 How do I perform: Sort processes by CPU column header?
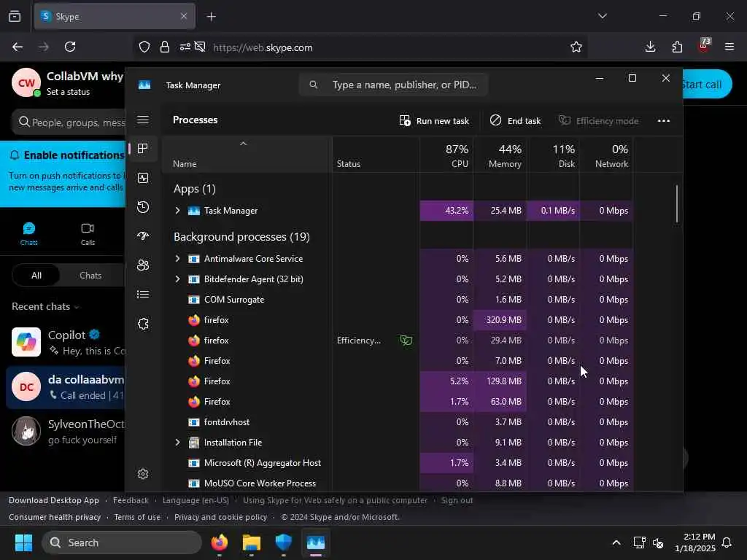tap(447, 155)
